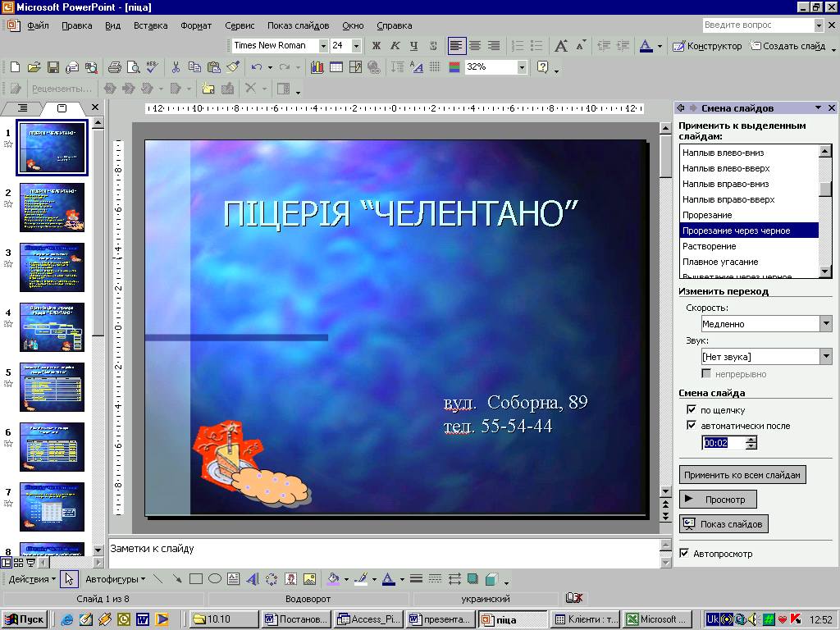840x630 pixels.
Task: Open the Конструктор design pane
Action: [707, 46]
